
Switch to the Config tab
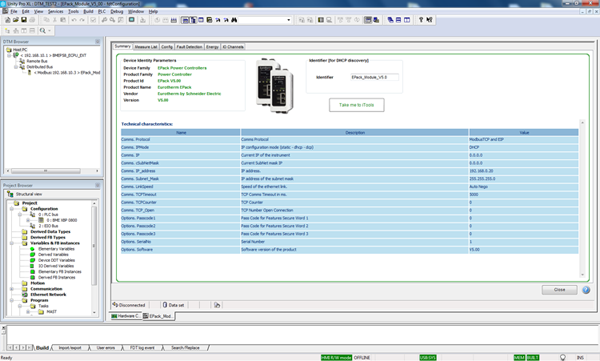coord(167,47)
